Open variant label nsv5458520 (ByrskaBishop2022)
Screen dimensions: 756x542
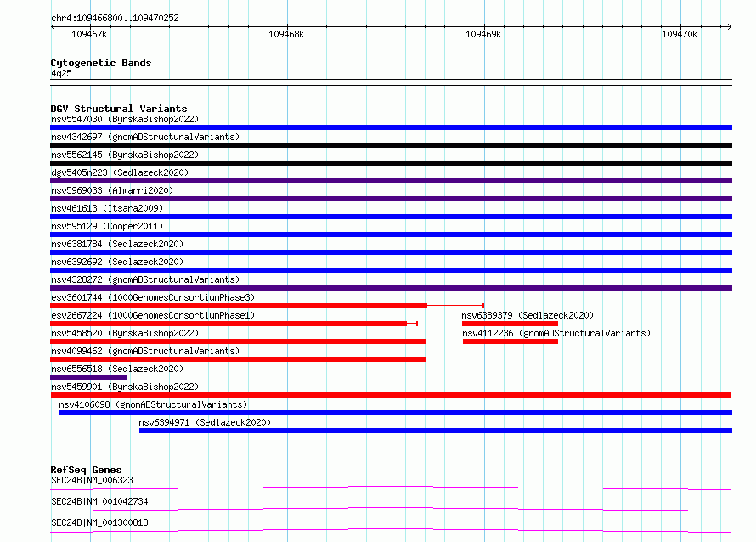pyautogui.click(x=125, y=333)
